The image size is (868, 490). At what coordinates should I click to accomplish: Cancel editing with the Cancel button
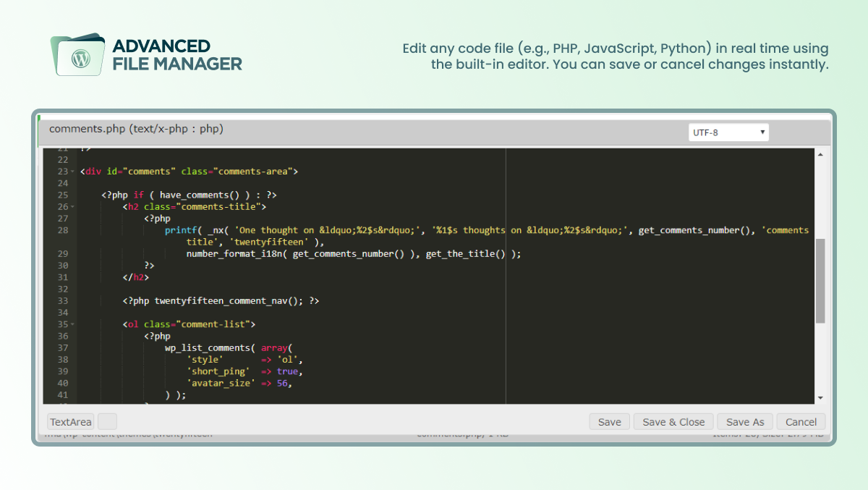(801, 422)
